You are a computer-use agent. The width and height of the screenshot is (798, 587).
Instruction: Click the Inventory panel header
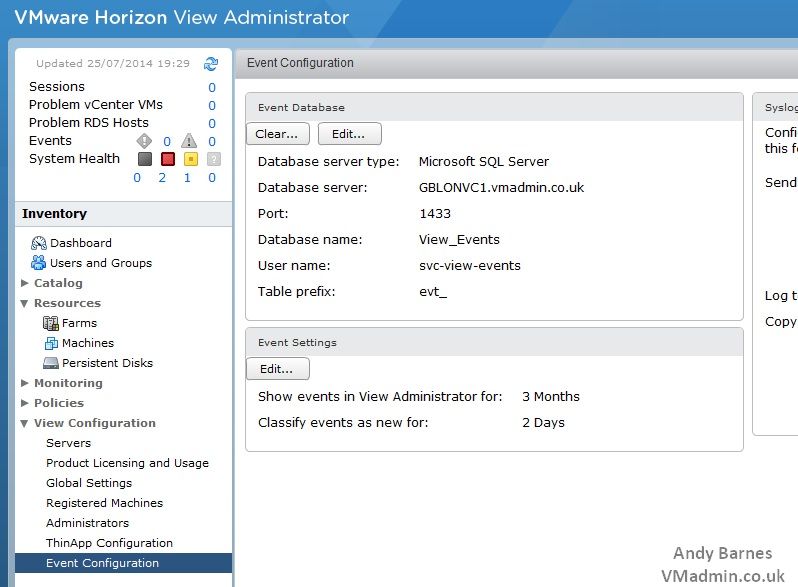[124, 214]
